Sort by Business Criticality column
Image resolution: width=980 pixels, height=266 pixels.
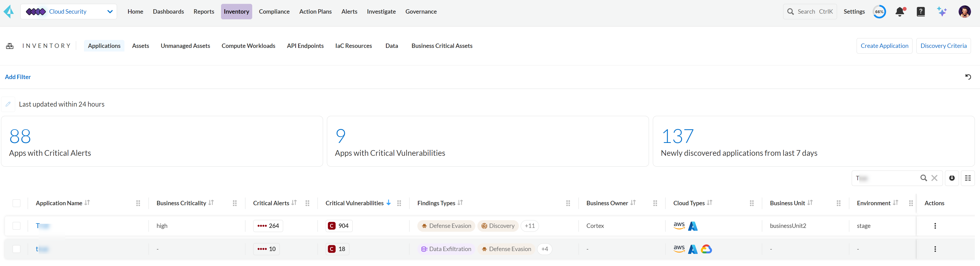click(211, 203)
